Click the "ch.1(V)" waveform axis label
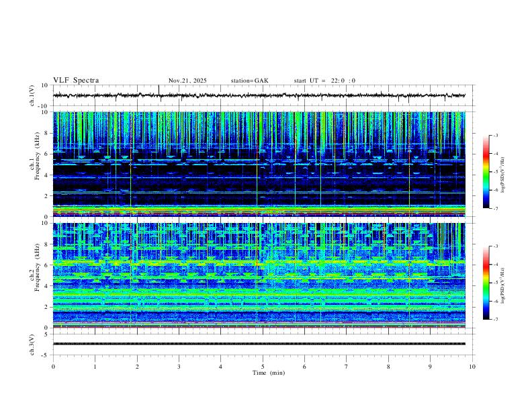This screenshot has height=411, width=532. point(32,95)
